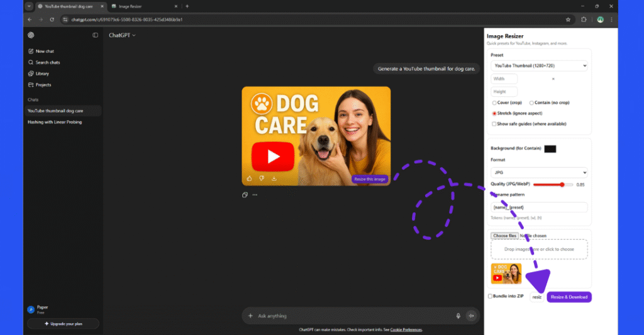
Task: Bookmark page with the star icon
Action: pyautogui.click(x=569, y=20)
